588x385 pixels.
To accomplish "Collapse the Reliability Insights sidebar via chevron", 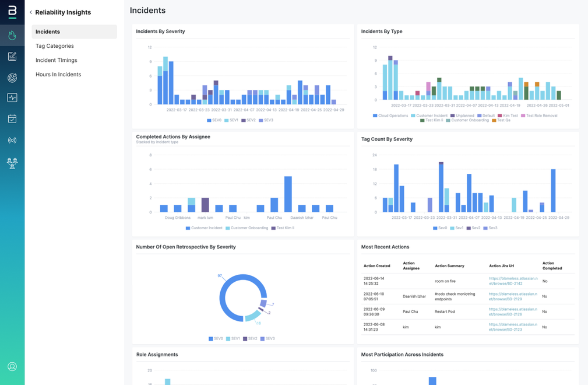I will tap(31, 12).
